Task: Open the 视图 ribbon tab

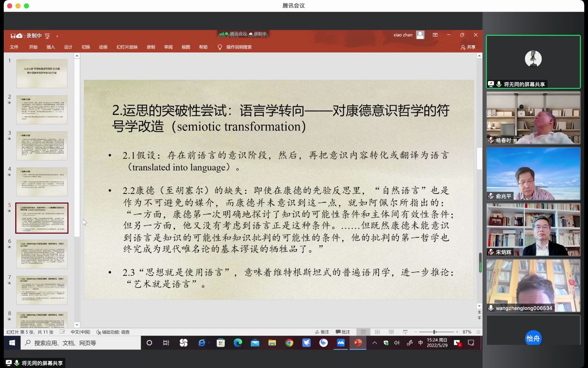Action: click(x=186, y=47)
